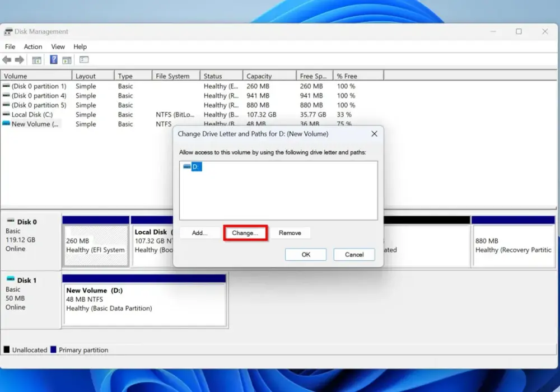Screen dimensions: 560x392
Task: Confirm with the OK button
Action: [306, 255]
